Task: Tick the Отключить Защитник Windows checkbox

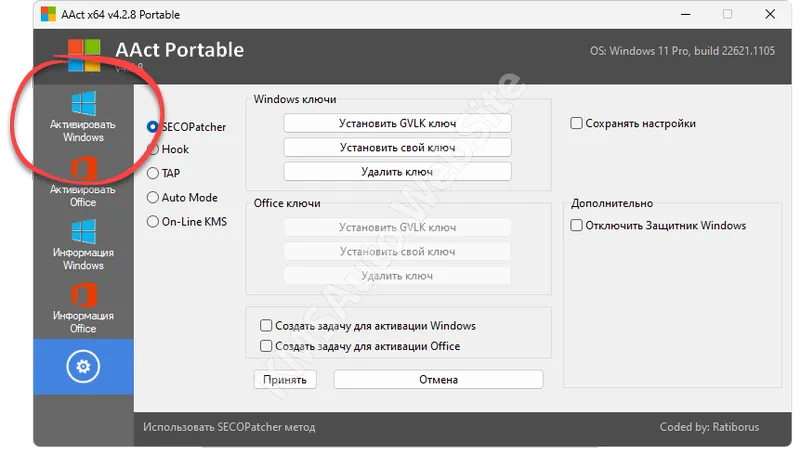Action: point(577,226)
